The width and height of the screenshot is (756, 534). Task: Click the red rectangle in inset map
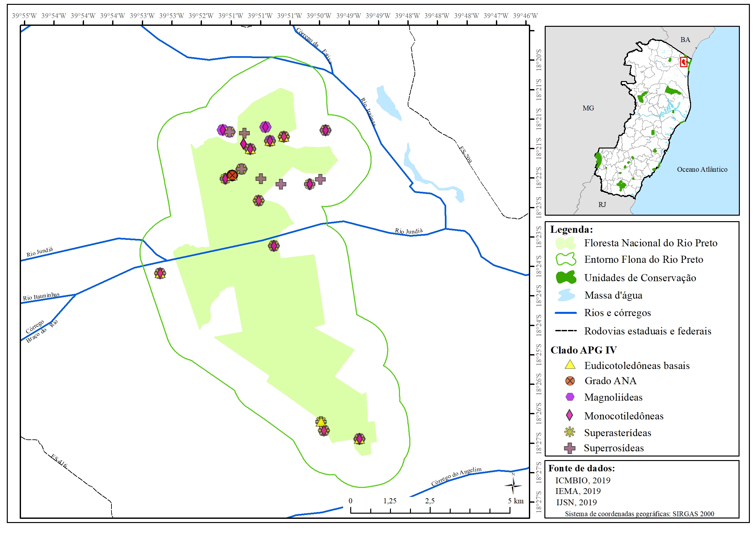click(684, 62)
